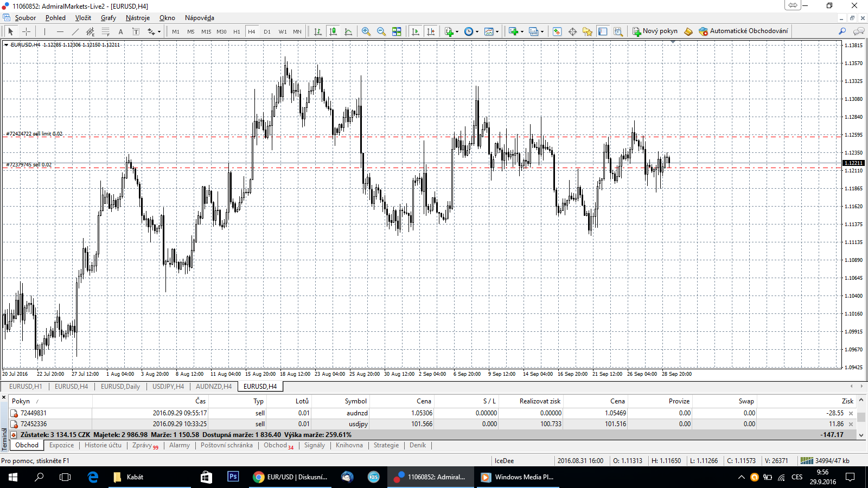This screenshot has height=488, width=868.
Task: Switch to the USDJPY,H4 chart tab
Action: point(168,387)
